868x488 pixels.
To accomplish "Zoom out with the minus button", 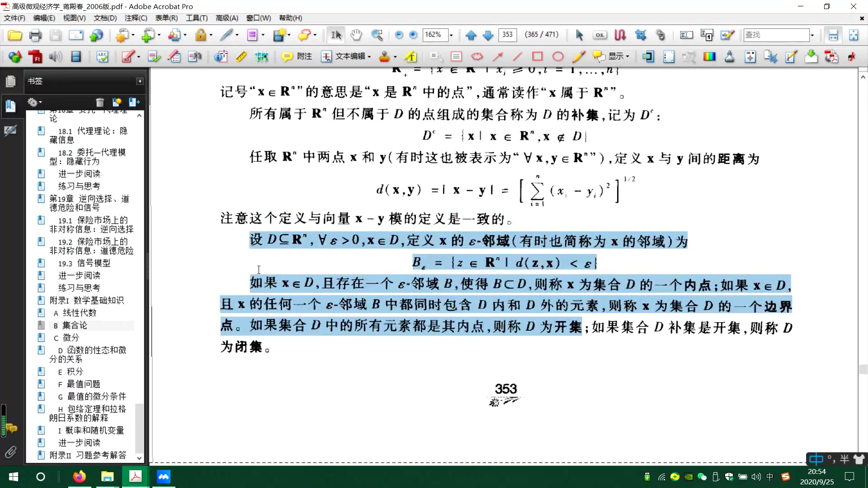I will pos(399,35).
